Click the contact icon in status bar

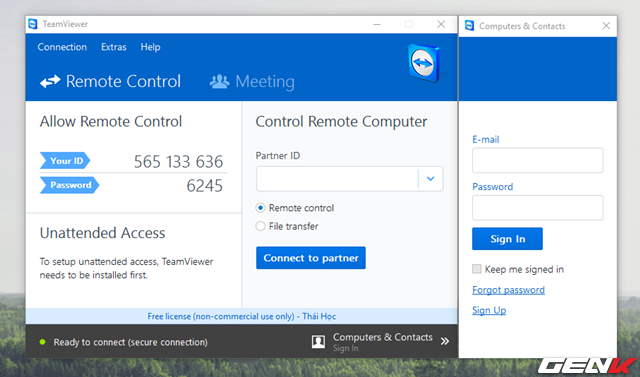[x=318, y=342]
